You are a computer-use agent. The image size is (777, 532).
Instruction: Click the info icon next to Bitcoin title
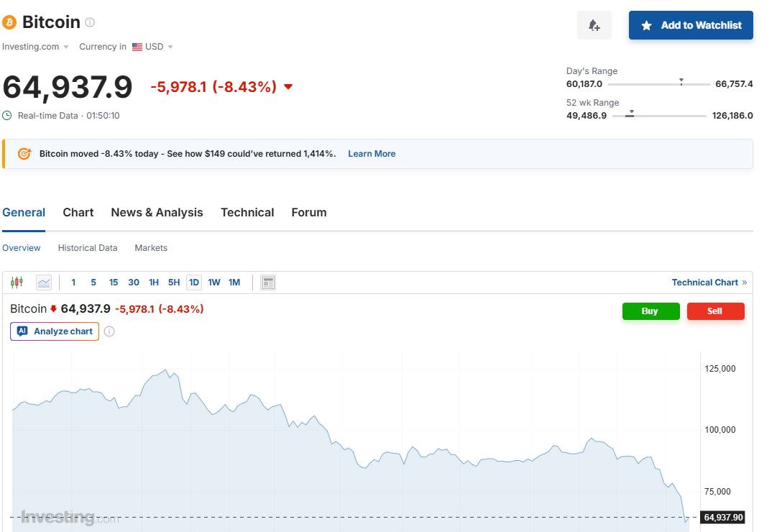pos(90,22)
